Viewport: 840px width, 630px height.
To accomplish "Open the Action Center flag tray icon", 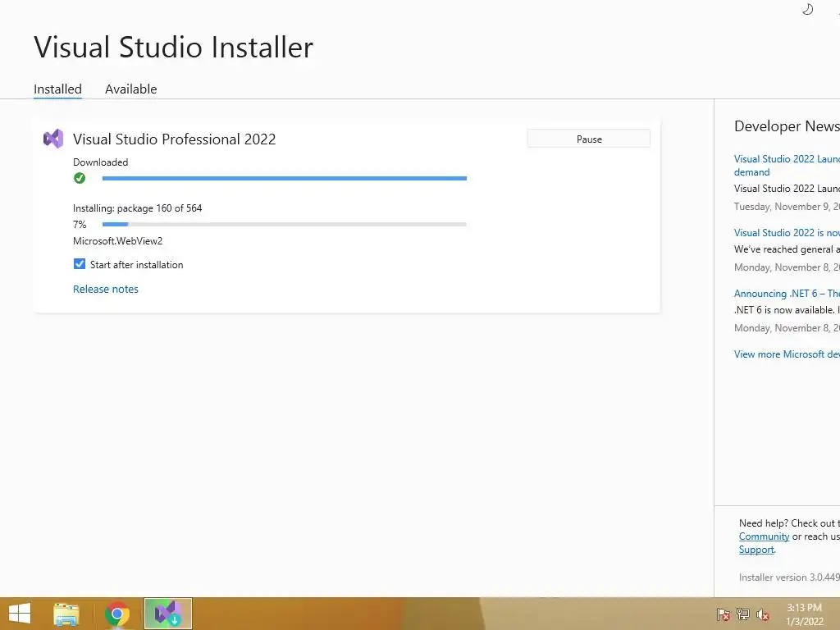I will point(723,614).
